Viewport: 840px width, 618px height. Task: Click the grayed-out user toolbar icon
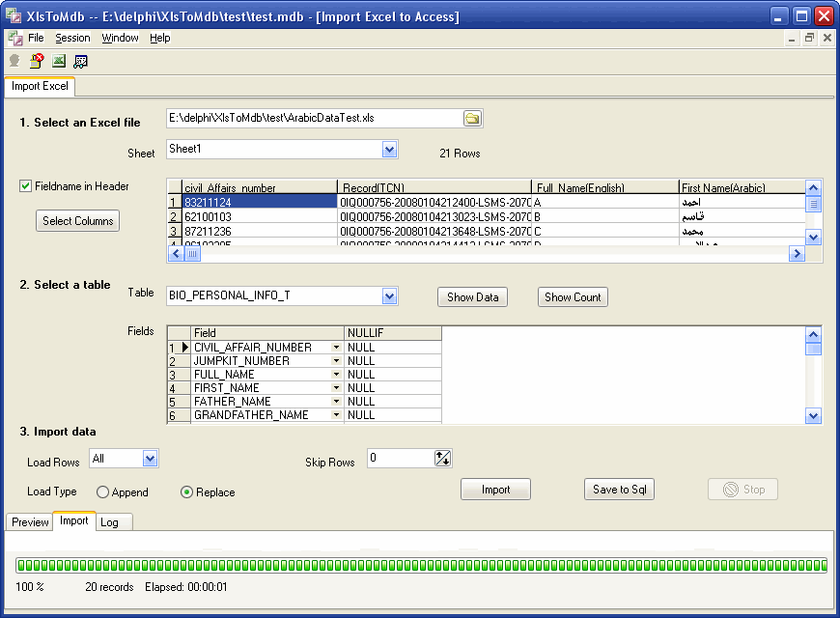coord(14,61)
